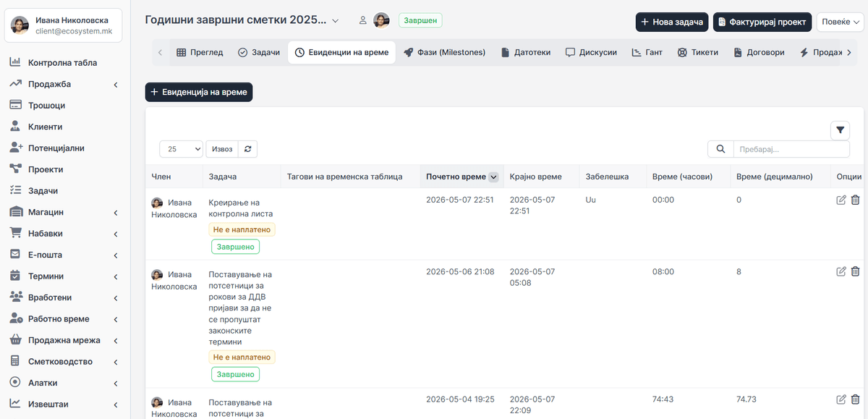This screenshot has width=868, height=419.
Task: Open Потенцијални leads in the sidebar
Action: (x=56, y=148)
